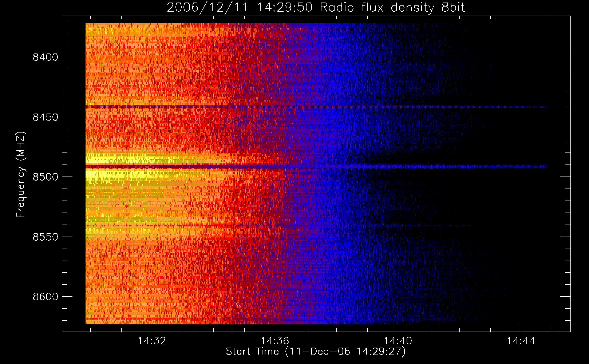The image size is (589, 364).
Task: Click the 14:32 time axis label
Action: pyautogui.click(x=151, y=341)
